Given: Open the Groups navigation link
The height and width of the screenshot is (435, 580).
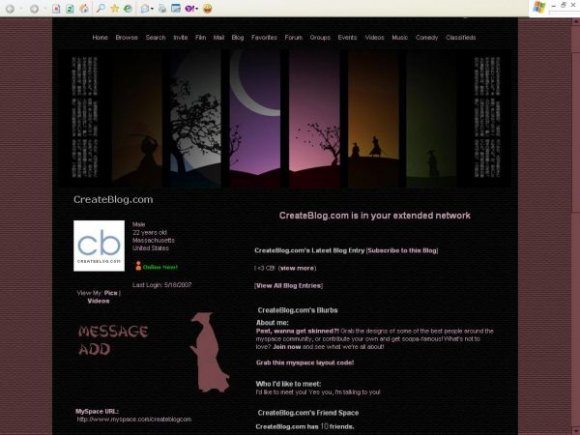Looking at the screenshot, I should pos(320,38).
